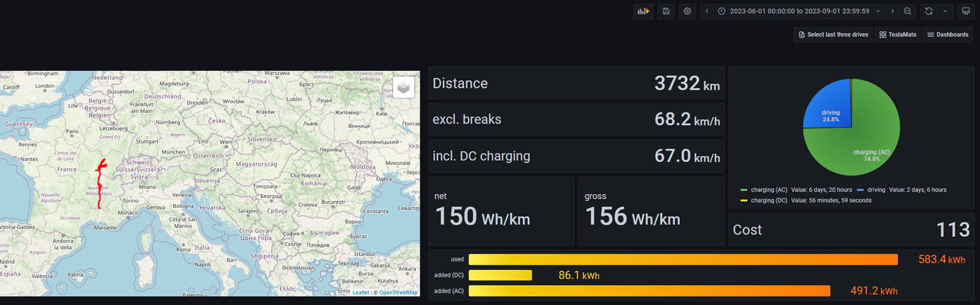980x305 pixels.
Task: Shift time range backward with left arrow
Action: [x=707, y=11]
